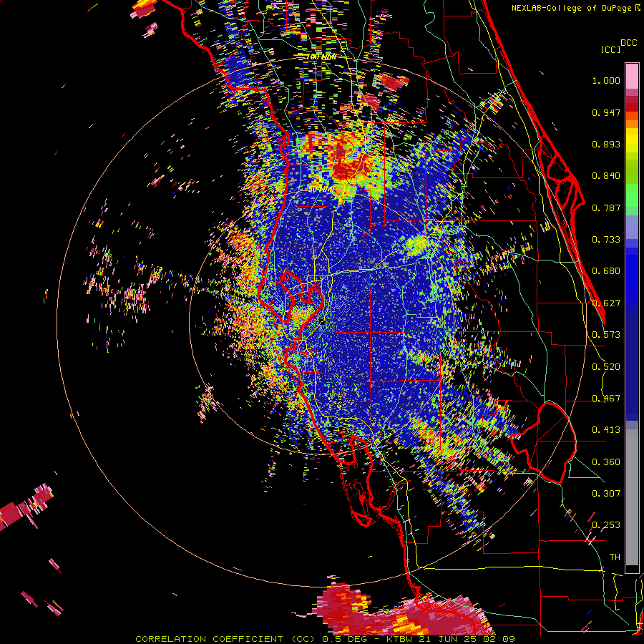The image size is (644, 644).
Task: Pick the pink band atop the color bar
Action: [x=632, y=77]
